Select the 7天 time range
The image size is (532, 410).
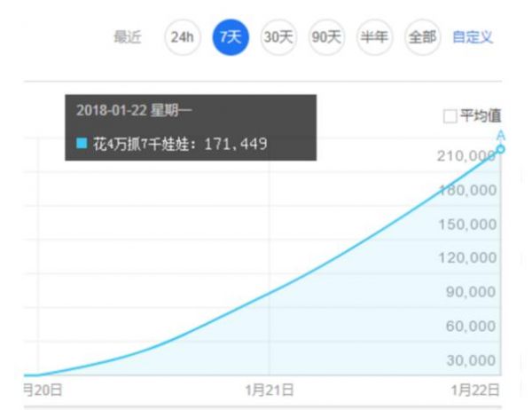tap(231, 37)
